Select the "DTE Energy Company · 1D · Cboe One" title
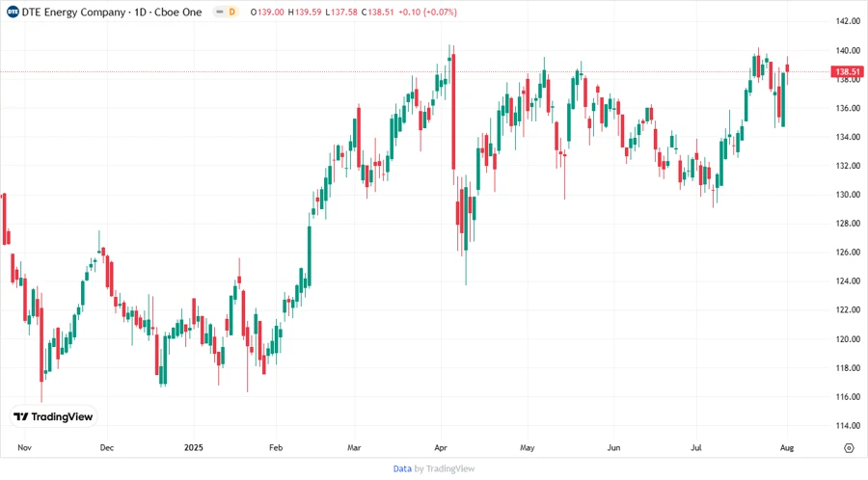This screenshot has height=480, width=868. click(x=112, y=13)
